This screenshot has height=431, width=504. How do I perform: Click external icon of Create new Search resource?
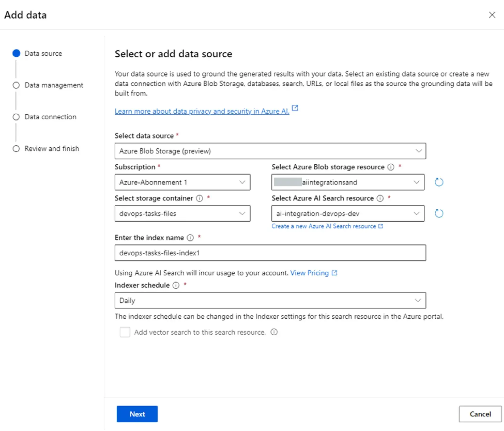381,226
